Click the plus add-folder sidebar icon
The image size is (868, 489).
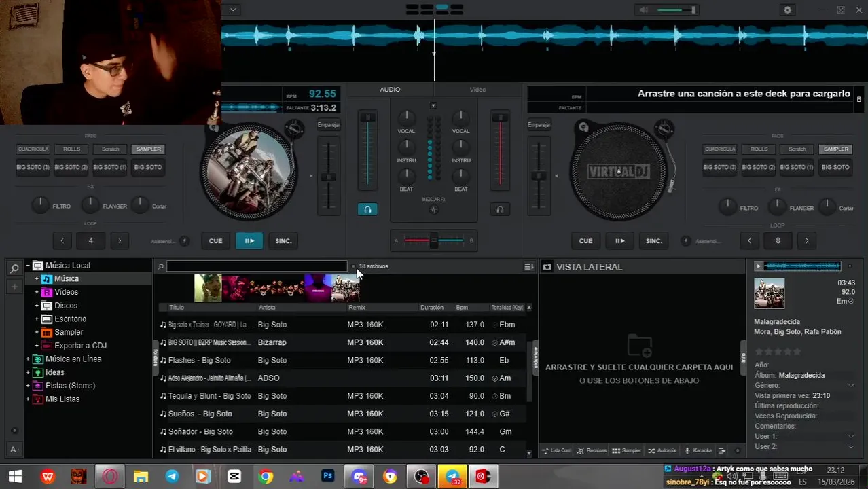(x=14, y=287)
